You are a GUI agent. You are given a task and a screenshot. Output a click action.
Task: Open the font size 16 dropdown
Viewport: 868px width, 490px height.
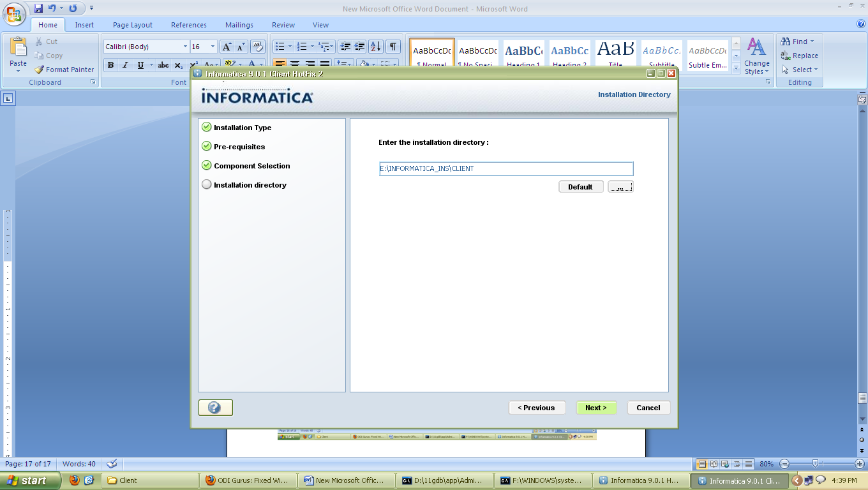tap(213, 47)
